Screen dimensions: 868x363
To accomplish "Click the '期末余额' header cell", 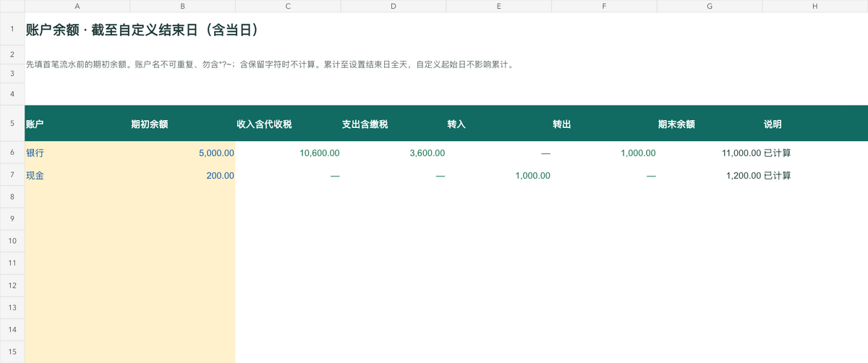I will pos(710,124).
